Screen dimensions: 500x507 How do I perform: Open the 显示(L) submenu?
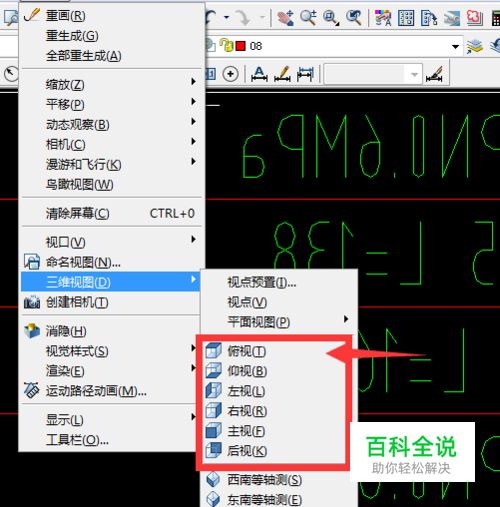point(108,420)
